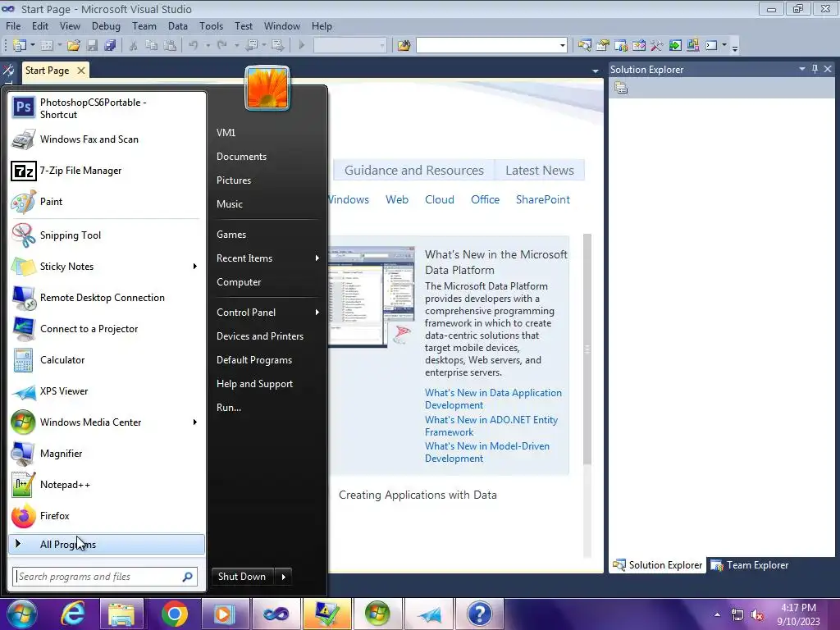
Task: Launch Notepad++ from the Start menu
Action: pos(107,485)
